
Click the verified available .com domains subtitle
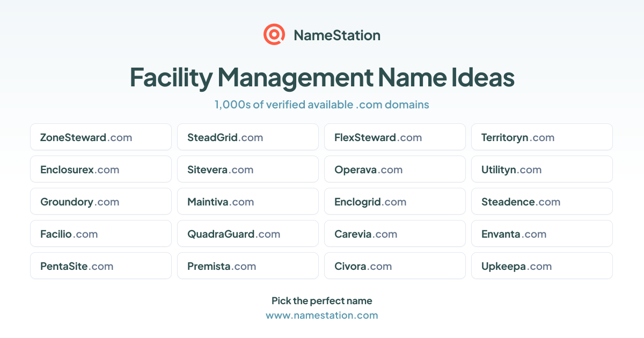pyautogui.click(x=322, y=105)
